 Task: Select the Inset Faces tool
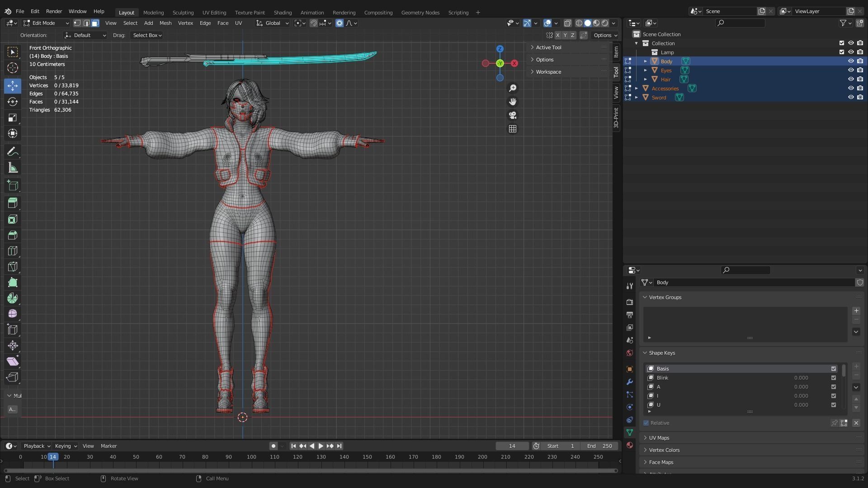[x=13, y=220]
